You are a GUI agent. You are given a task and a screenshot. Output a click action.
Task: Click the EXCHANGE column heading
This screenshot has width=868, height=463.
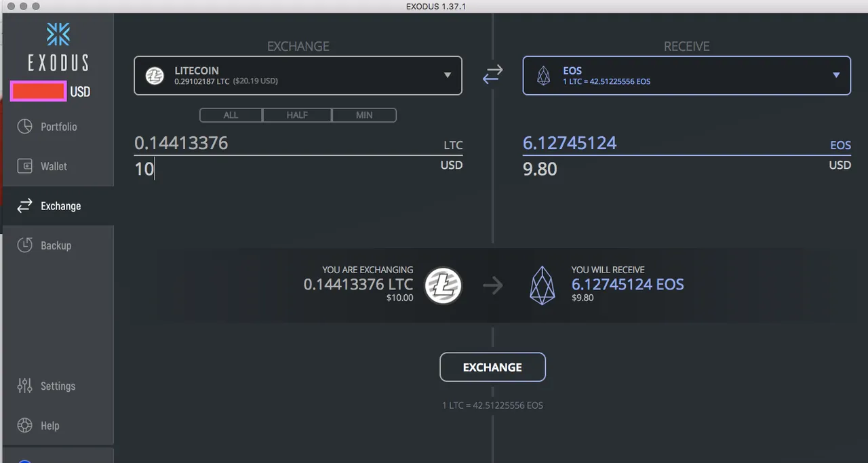tap(298, 46)
